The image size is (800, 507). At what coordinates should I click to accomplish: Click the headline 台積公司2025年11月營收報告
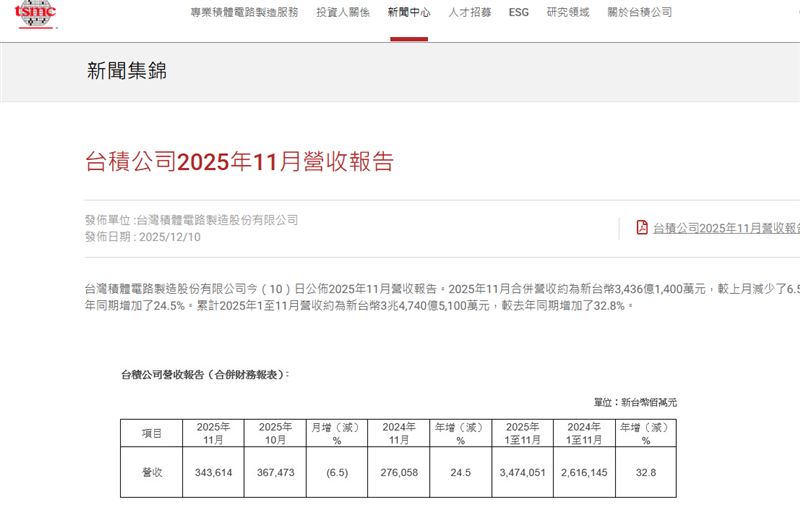tap(239, 161)
